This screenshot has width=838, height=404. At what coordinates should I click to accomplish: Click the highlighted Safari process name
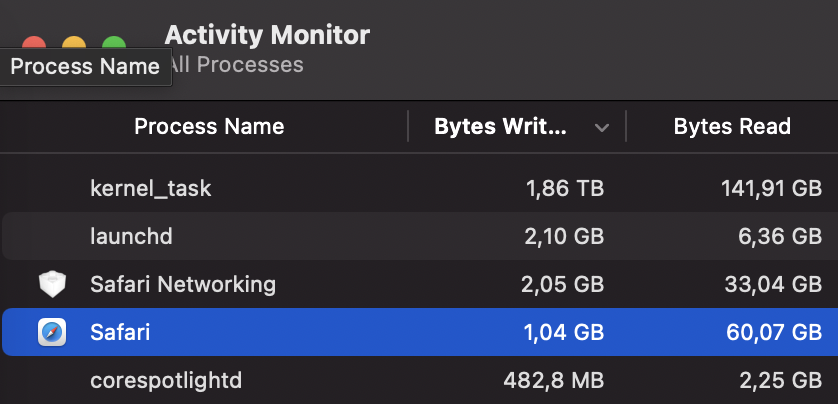click(x=120, y=332)
